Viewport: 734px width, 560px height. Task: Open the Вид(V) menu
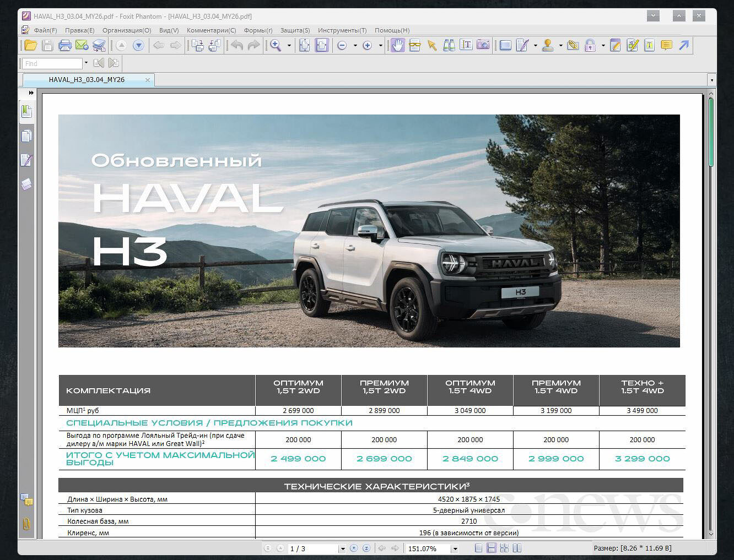(169, 30)
